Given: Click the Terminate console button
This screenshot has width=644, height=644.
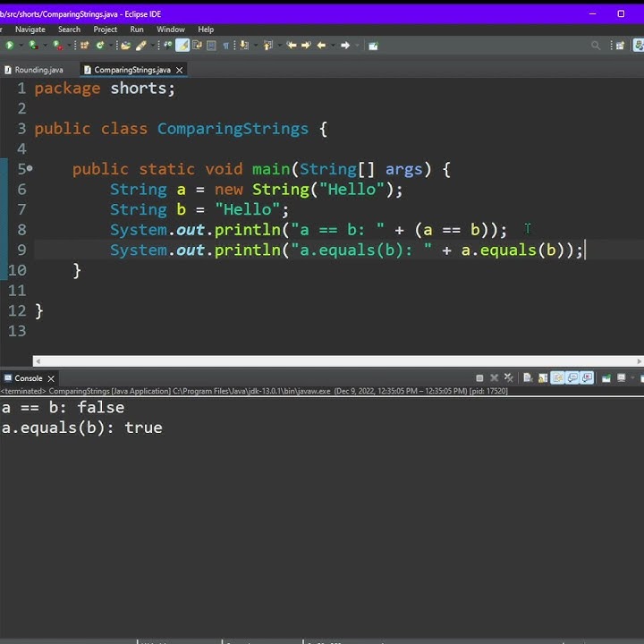Looking at the screenshot, I should 479,377.
